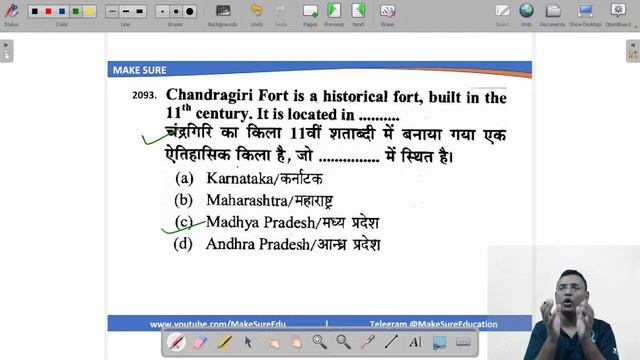
Task: Click the Zoom out magnifier
Action: pos(344,342)
